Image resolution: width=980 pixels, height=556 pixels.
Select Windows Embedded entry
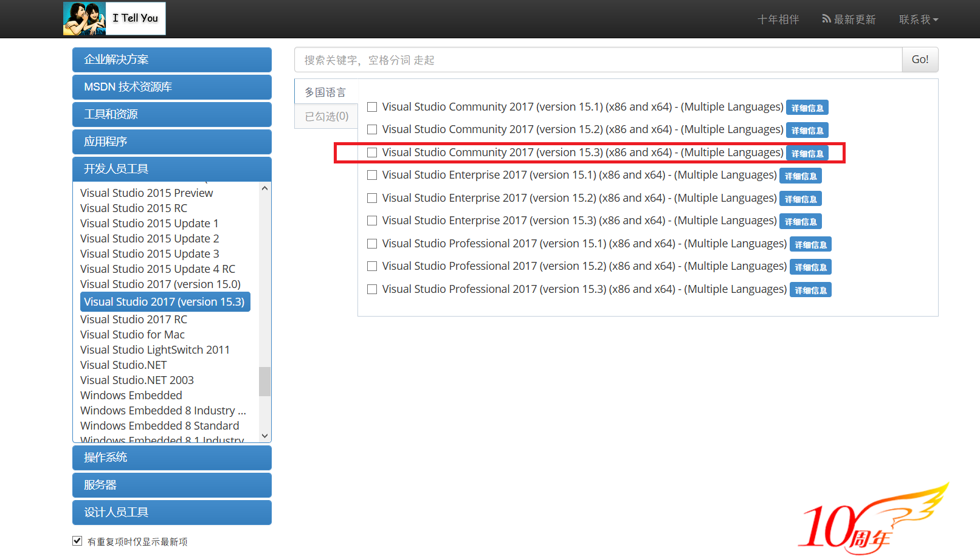click(131, 395)
